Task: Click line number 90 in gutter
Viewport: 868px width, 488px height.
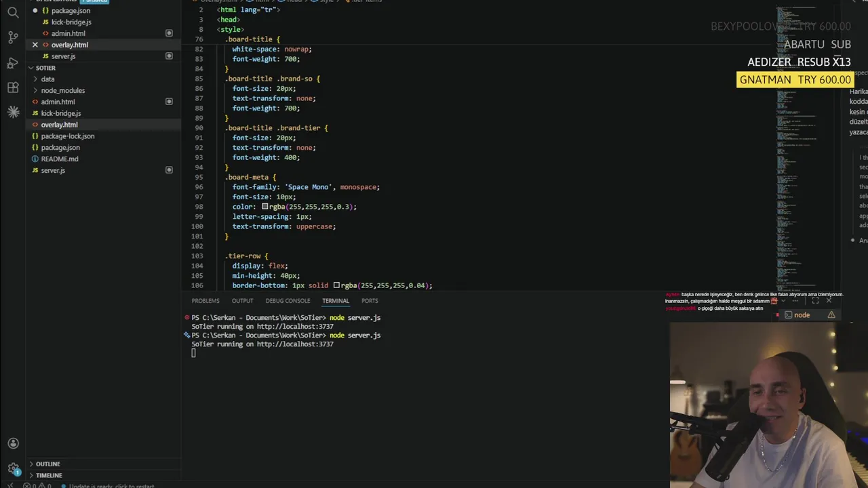Action: coord(199,128)
